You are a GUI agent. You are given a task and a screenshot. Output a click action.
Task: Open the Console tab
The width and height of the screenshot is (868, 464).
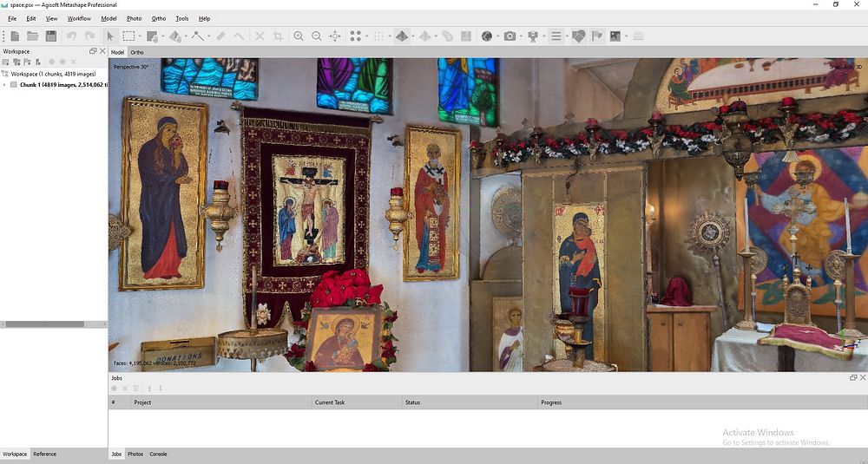coord(158,454)
